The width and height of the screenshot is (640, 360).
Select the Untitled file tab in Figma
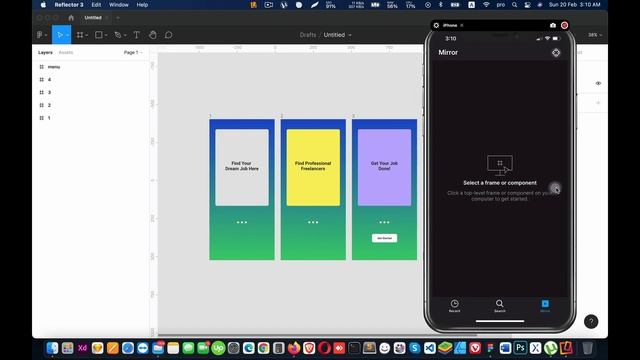[x=93, y=18]
